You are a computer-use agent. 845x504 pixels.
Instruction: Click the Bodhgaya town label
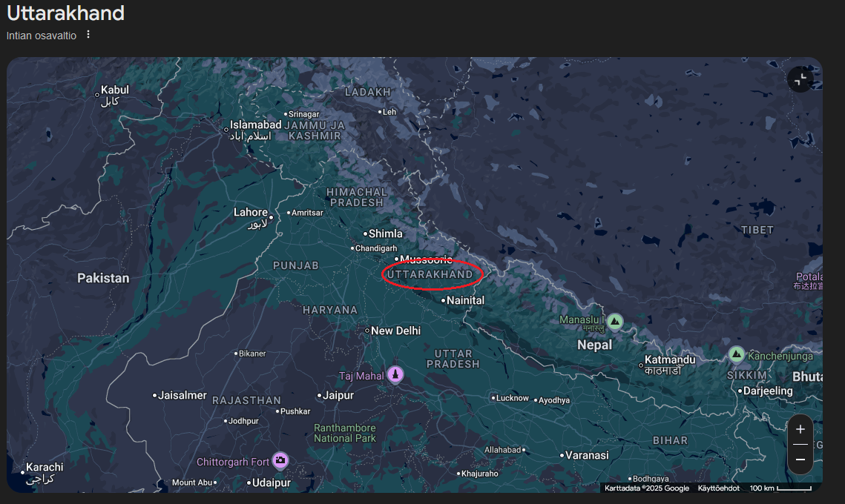coord(651,479)
